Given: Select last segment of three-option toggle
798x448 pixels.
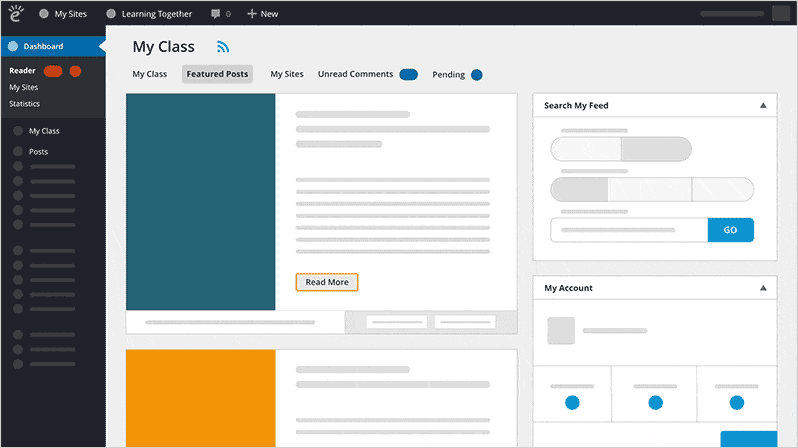Looking at the screenshot, I should [723, 190].
